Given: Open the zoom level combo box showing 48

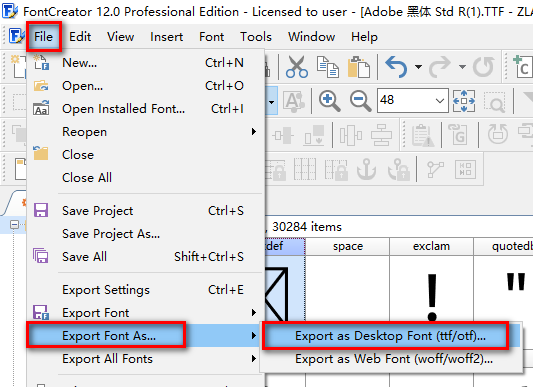Looking at the screenshot, I should pyautogui.click(x=413, y=100).
